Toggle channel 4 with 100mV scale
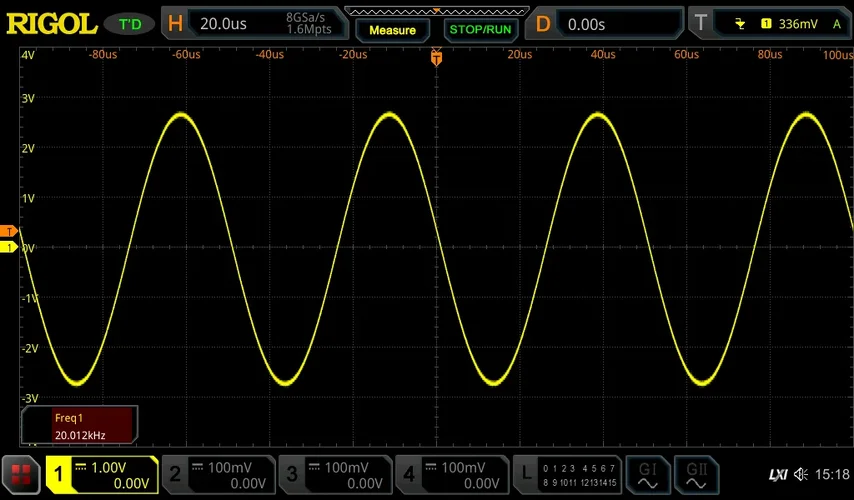The width and height of the screenshot is (854, 500). [x=452, y=475]
